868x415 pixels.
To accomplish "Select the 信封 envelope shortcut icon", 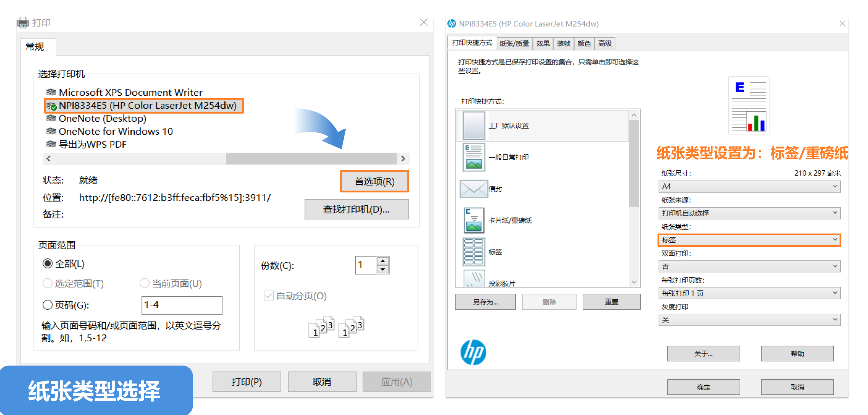I will 474,189.
